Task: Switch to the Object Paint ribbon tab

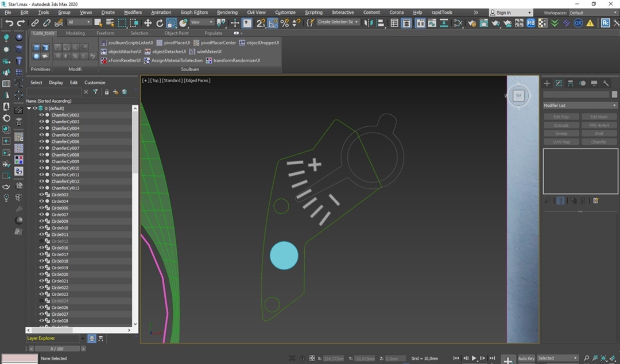Action: pos(176,33)
